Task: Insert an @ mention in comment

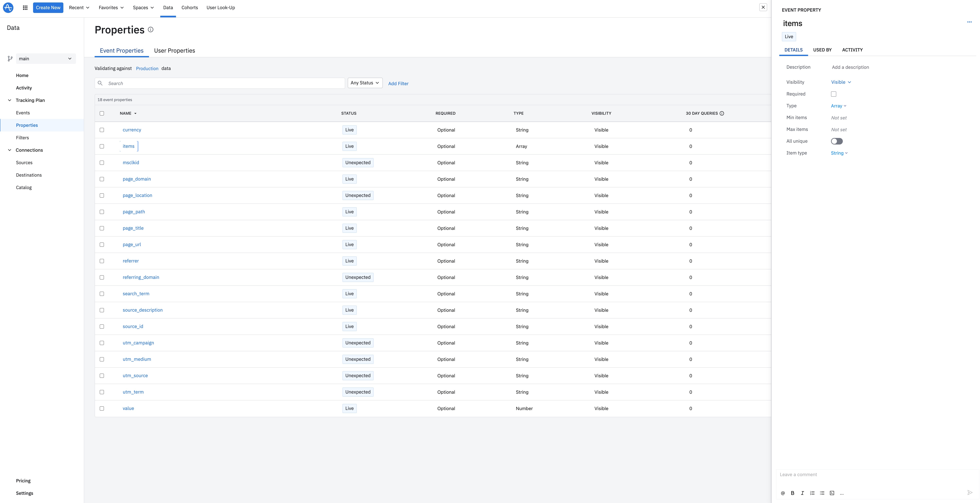Action: 783,493
